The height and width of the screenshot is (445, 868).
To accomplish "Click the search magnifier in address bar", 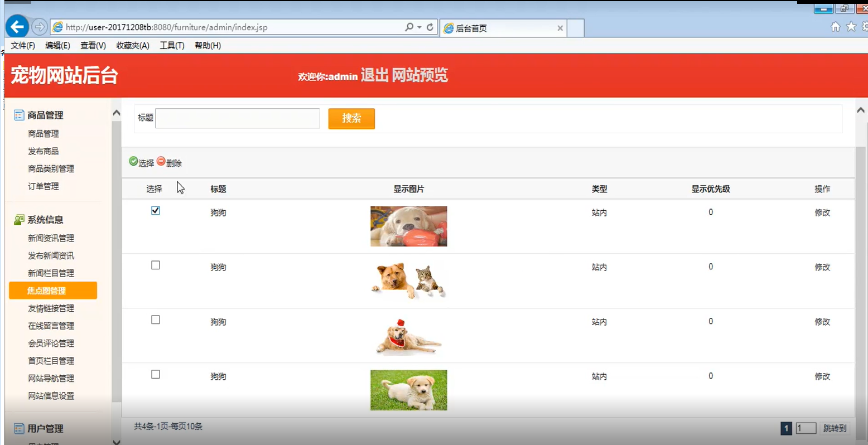I will [x=409, y=27].
